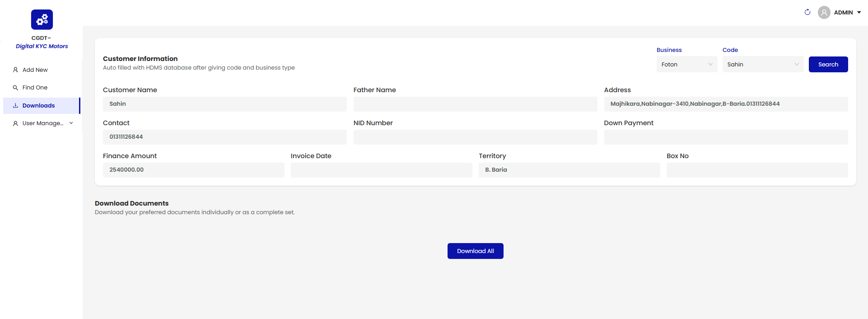The width and height of the screenshot is (868, 319).
Task: Click the Box No input field
Action: 756,170
